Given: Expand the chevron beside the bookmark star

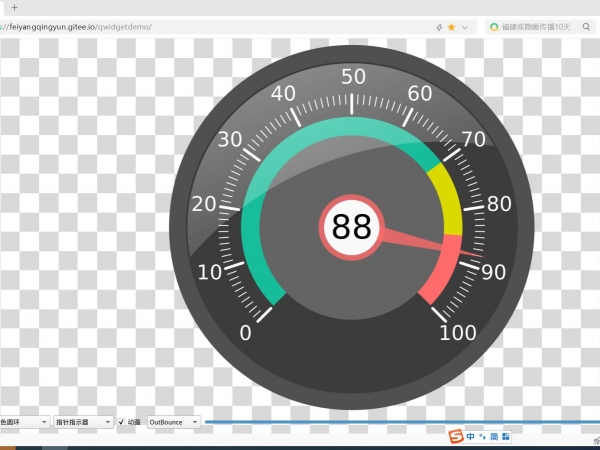Looking at the screenshot, I should [465, 27].
